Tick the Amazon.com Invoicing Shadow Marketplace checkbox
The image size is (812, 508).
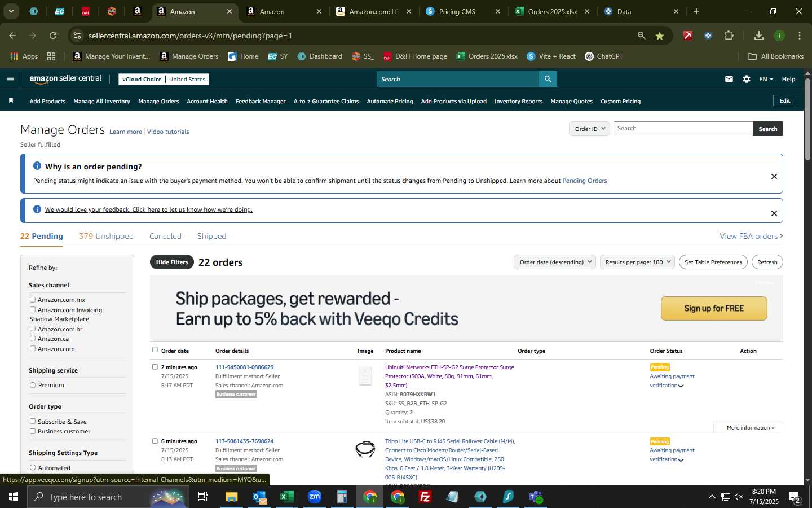[x=33, y=309]
